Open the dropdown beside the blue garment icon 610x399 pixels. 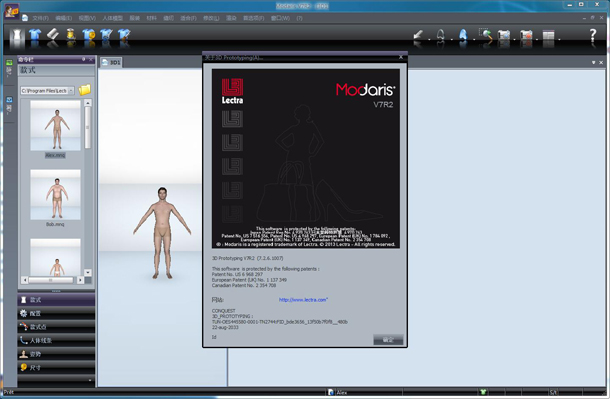474,39
